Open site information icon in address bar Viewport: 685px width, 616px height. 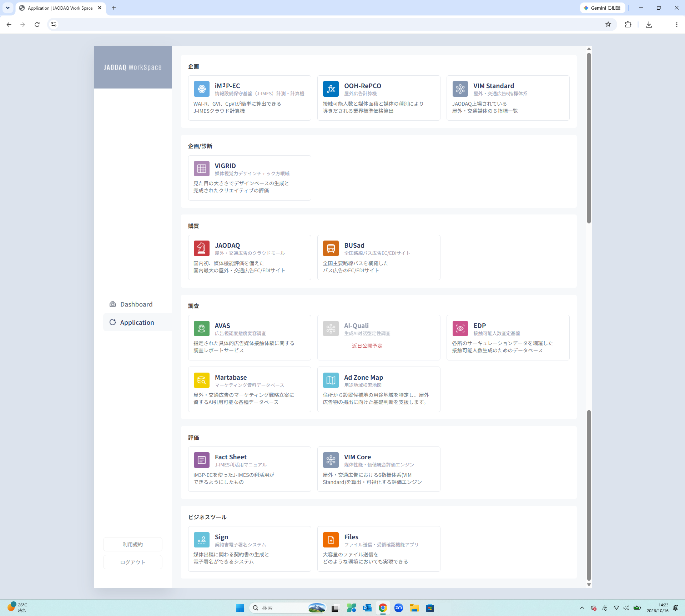tap(54, 24)
